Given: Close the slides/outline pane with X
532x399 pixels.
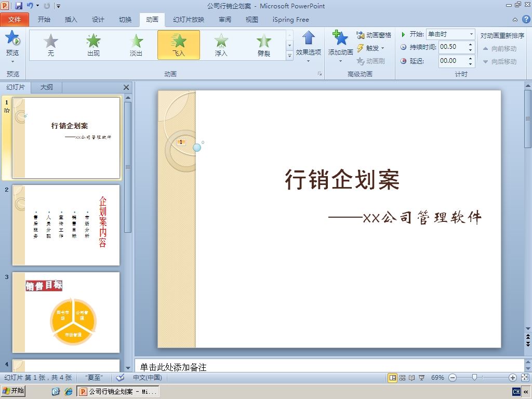Looking at the screenshot, I should point(126,87).
